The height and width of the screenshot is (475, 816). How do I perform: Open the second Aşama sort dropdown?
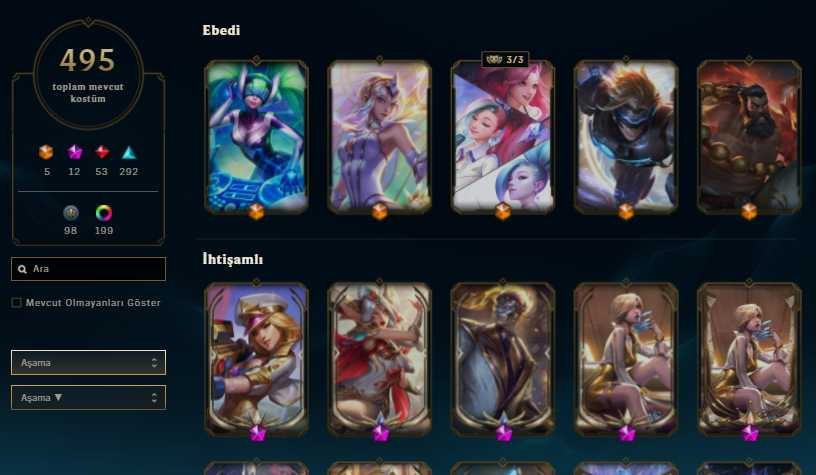tap(88, 397)
